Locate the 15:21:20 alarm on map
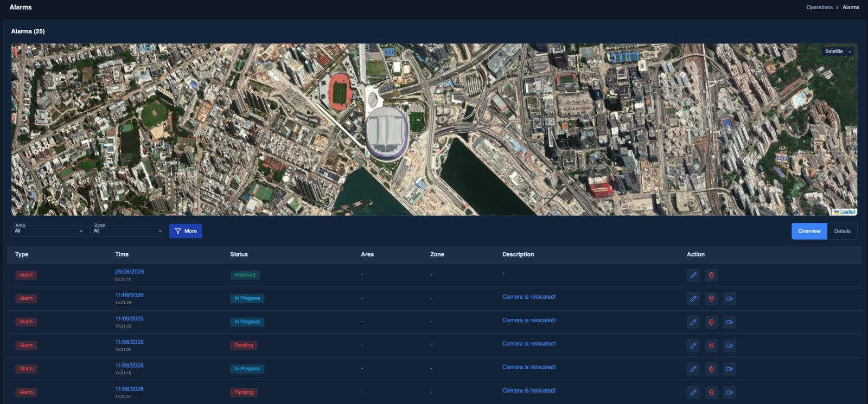868x404 pixels. coord(711,345)
